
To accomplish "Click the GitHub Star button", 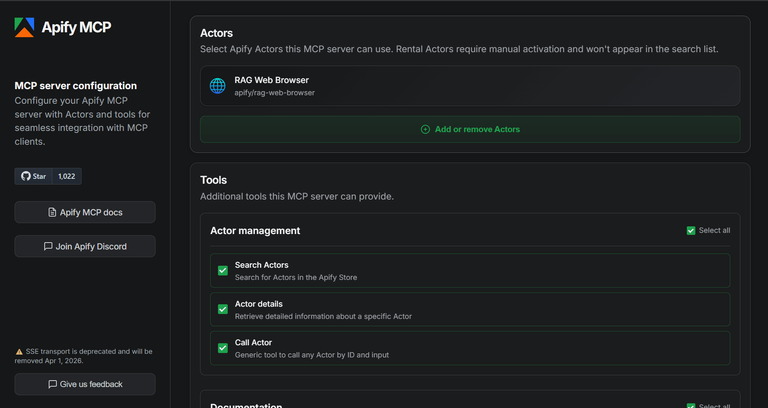I will point(34,176).
